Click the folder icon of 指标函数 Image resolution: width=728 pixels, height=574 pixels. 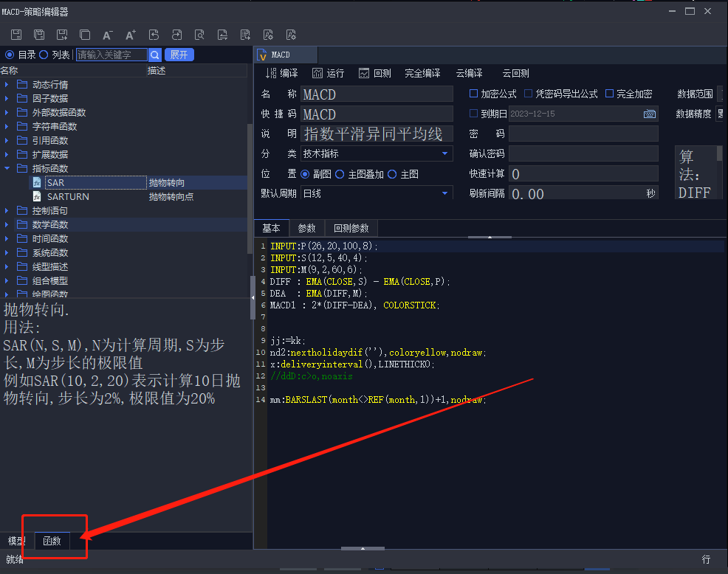click(22, 168)
